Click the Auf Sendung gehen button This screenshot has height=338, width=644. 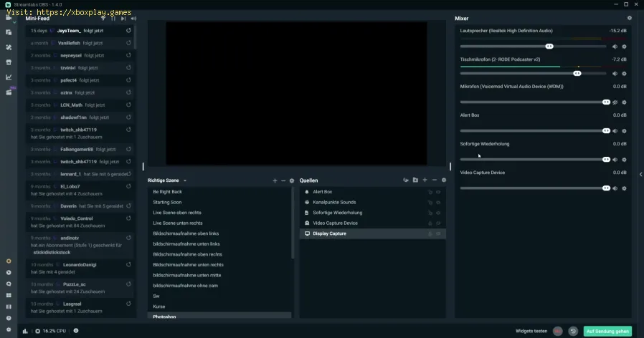tap(607, 331)
